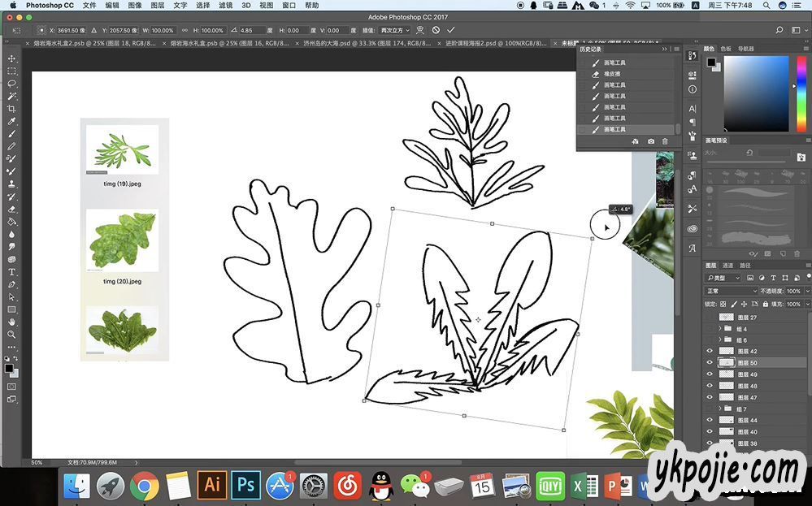Click the rotation angle input field
The image size is (812, 506).
point(252,30)
